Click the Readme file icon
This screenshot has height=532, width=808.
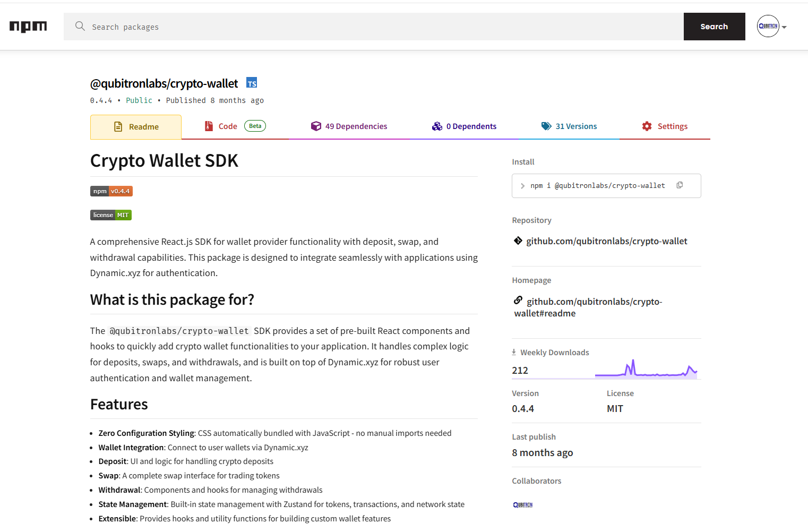[x=118, y=127]
